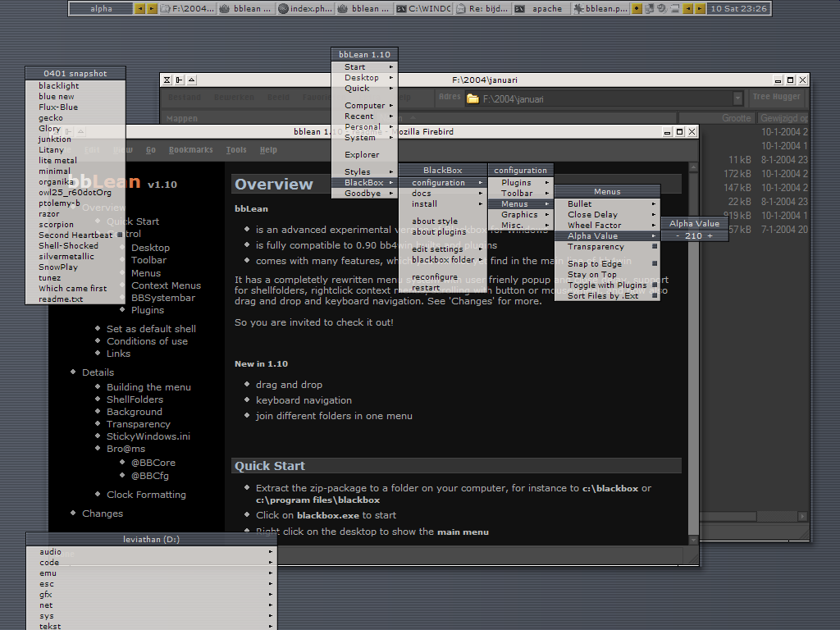Viewport: 840px width, 630px height.
Task: Select about style in BlackBox menu
Action: tap(442, 221)
